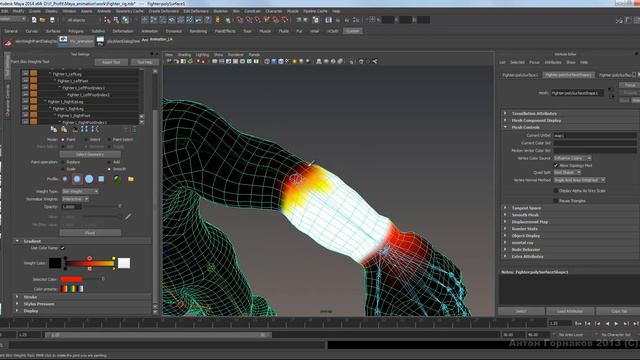
Task: Click the Paste influence weights icon below the joint list
Action: point(64,129)
